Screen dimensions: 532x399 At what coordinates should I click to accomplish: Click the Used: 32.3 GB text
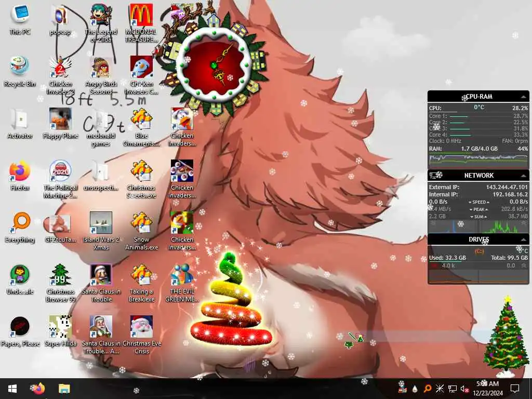[x=447, y=258]
